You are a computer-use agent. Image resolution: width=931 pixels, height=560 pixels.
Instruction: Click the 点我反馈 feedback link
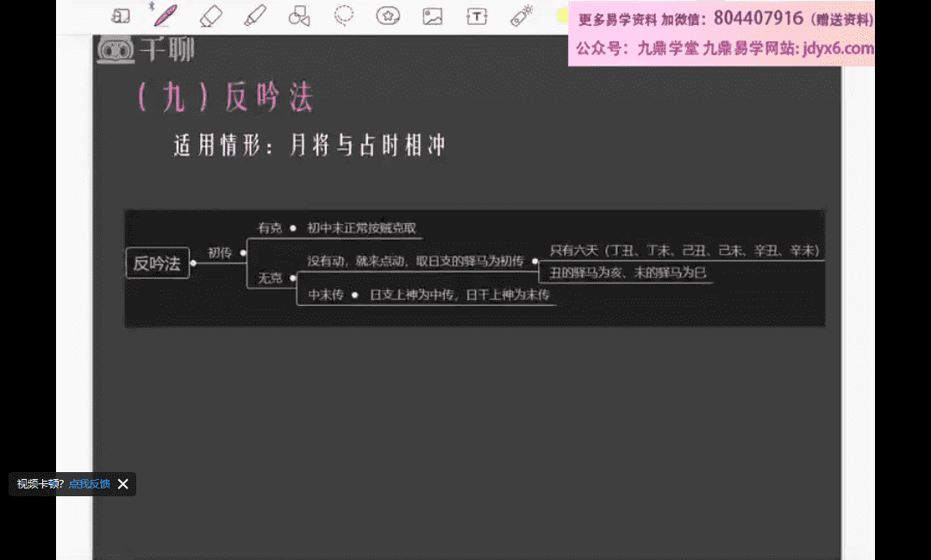coord(90,484)
